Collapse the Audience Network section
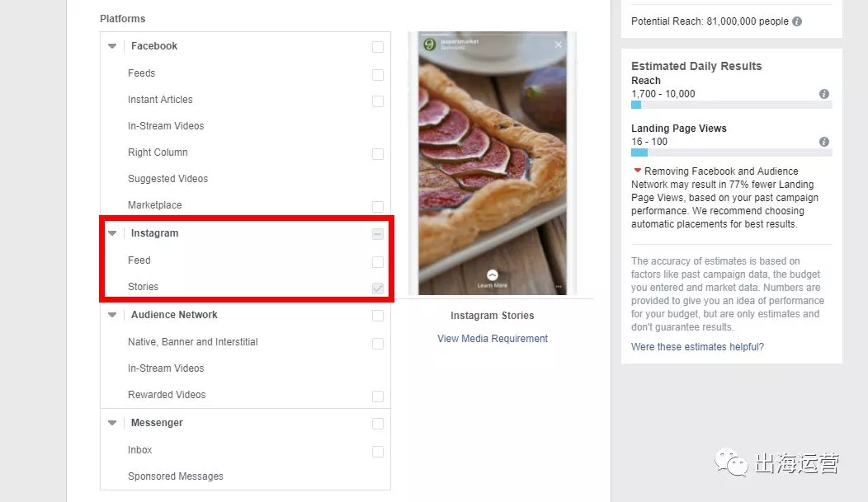This screenshot has width=868, height=502. click(x=112, y=315)
